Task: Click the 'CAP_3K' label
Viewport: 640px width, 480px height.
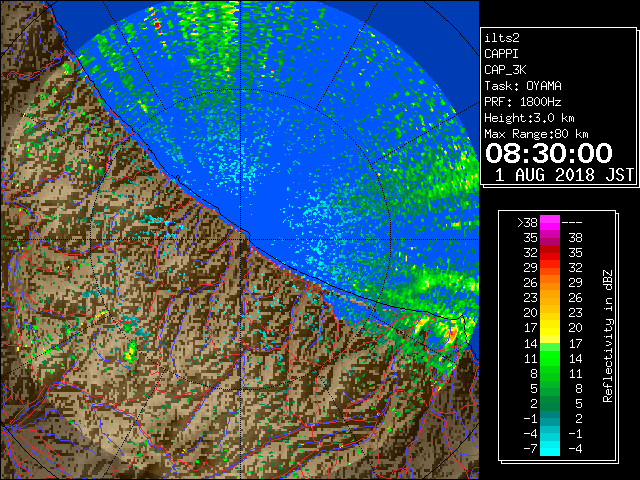Action: click(x=505, y=70)
